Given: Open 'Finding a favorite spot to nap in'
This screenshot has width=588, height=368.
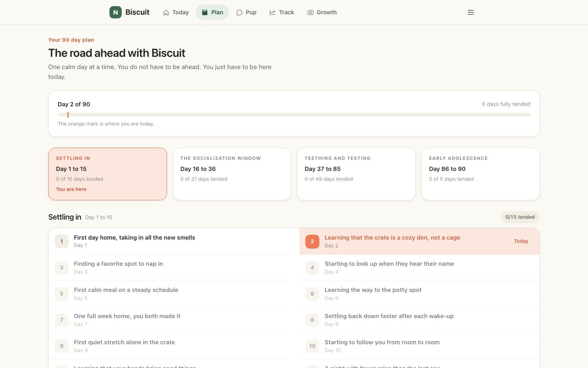Looking at the screenshot, I should [x=169, y=267].
